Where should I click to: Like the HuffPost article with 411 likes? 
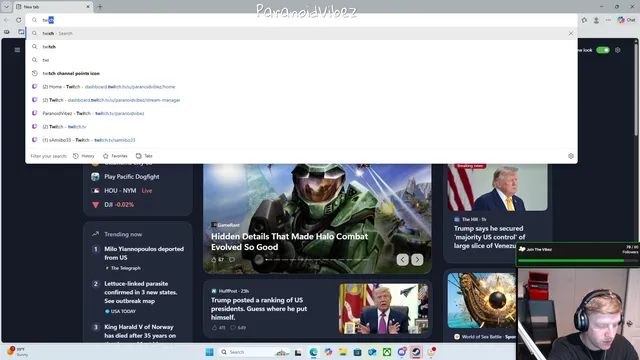click(217, 327)
